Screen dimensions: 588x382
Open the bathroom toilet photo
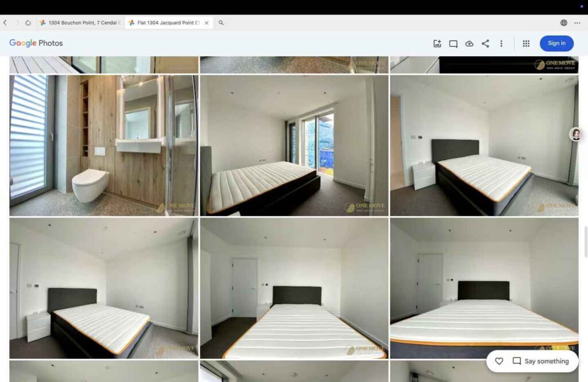103,145
